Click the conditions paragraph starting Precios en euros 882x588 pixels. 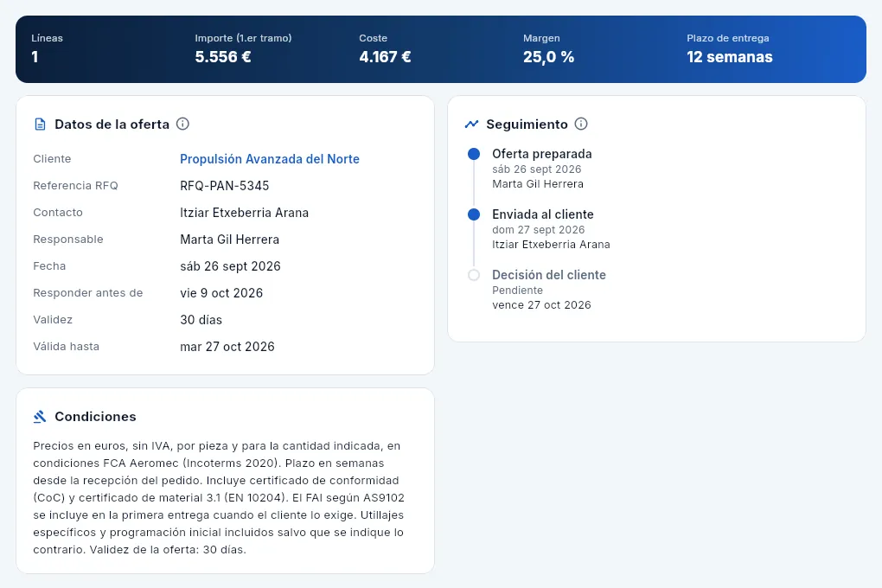(x=219, y=498)
